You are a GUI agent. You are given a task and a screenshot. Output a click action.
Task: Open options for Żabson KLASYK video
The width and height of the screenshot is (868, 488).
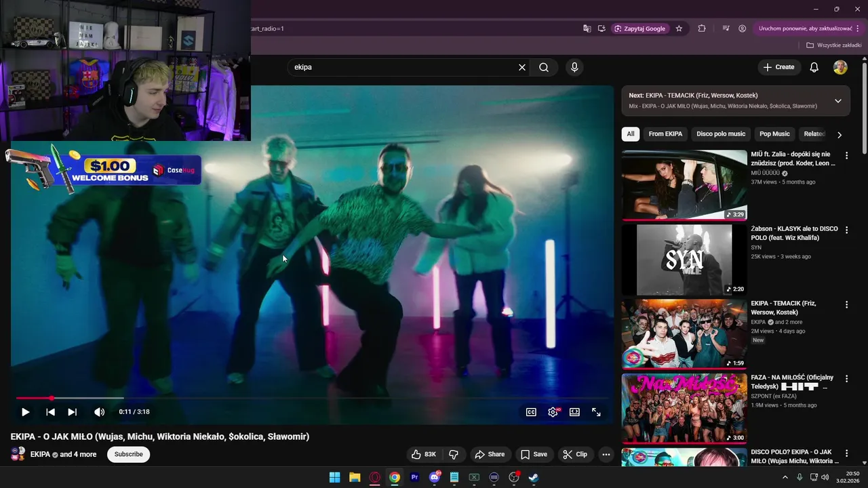[846, 230]
